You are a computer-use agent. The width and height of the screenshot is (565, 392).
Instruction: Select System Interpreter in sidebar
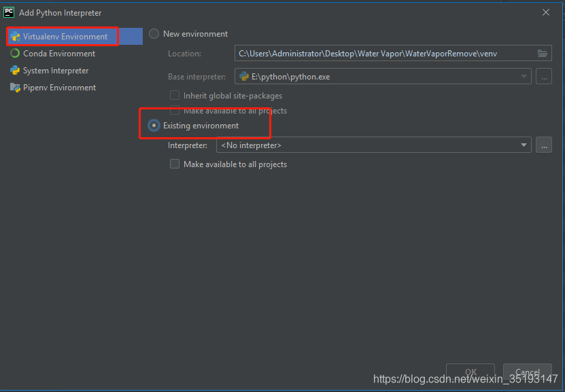[x=75, y=71]
